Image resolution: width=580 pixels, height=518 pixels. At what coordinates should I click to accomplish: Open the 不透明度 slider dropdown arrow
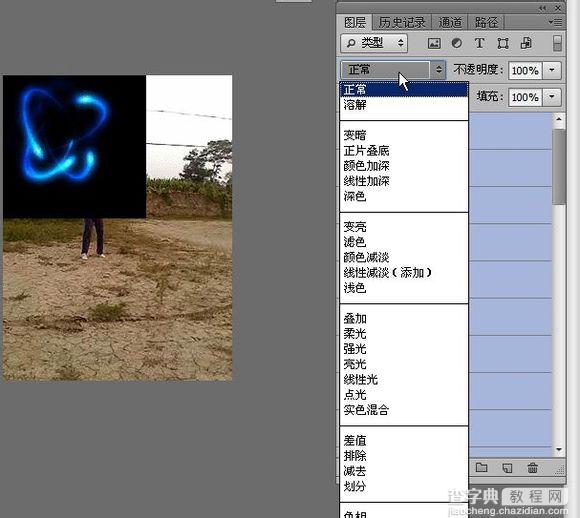(552, 70)
